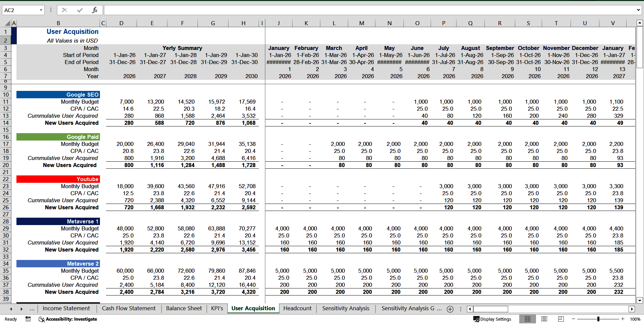Click the macro recording icon in status bar
Image resolution: width=644 pixels, height=324 pixels.
28,319
